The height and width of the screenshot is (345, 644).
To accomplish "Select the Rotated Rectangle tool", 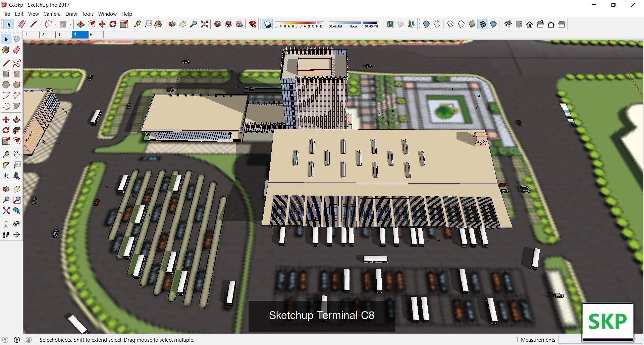I will 17,74.
